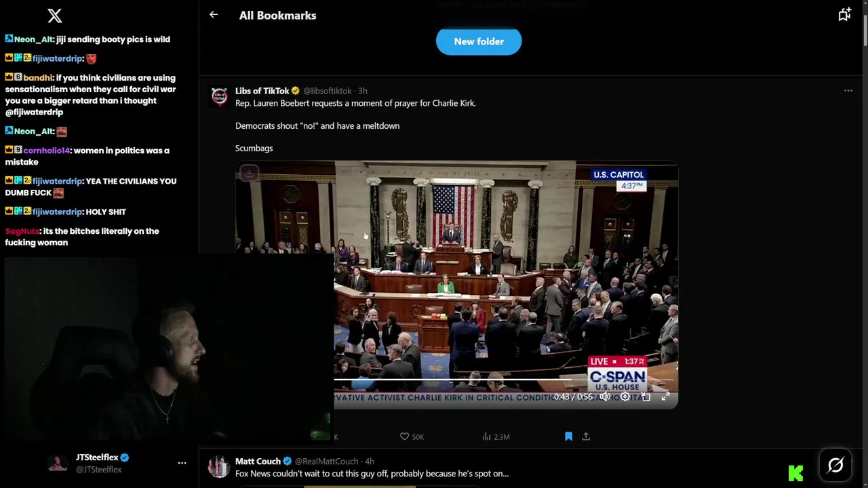Viewport: 868px width, 488px height.
Task: Like the Libs of TikTok post
Action: [412, 436]
